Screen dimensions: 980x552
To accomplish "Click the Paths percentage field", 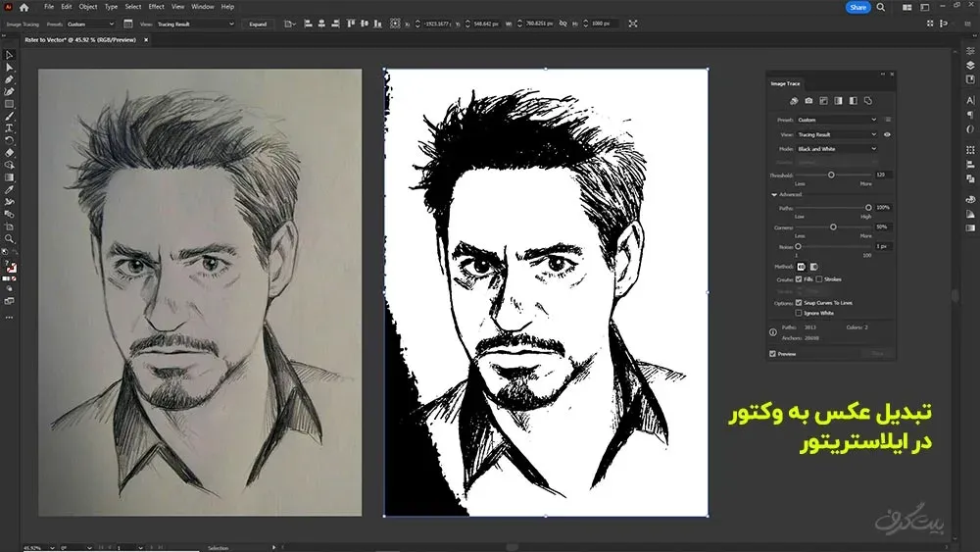I will 884,208.
